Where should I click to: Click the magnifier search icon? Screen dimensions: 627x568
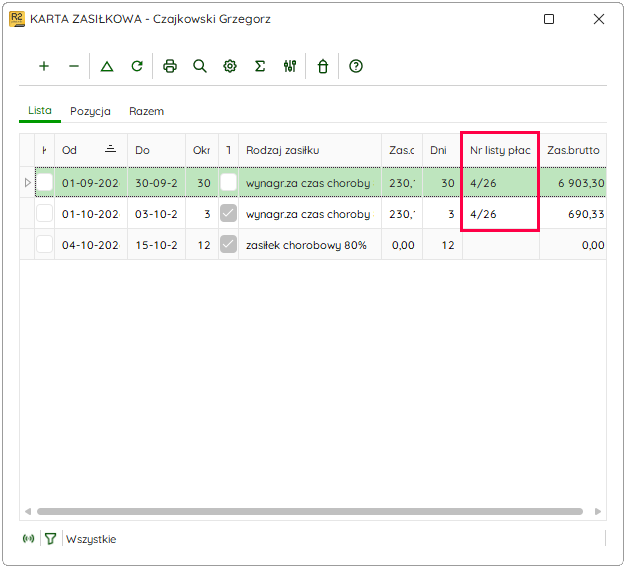pos(200,66)
